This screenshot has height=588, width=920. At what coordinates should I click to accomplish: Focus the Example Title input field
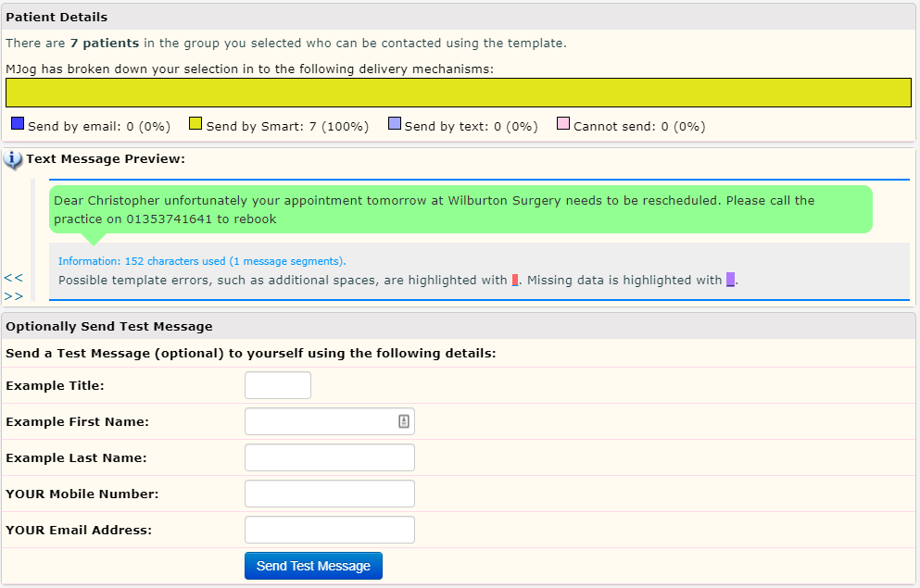pyautogui.click(x=277, y=385)
